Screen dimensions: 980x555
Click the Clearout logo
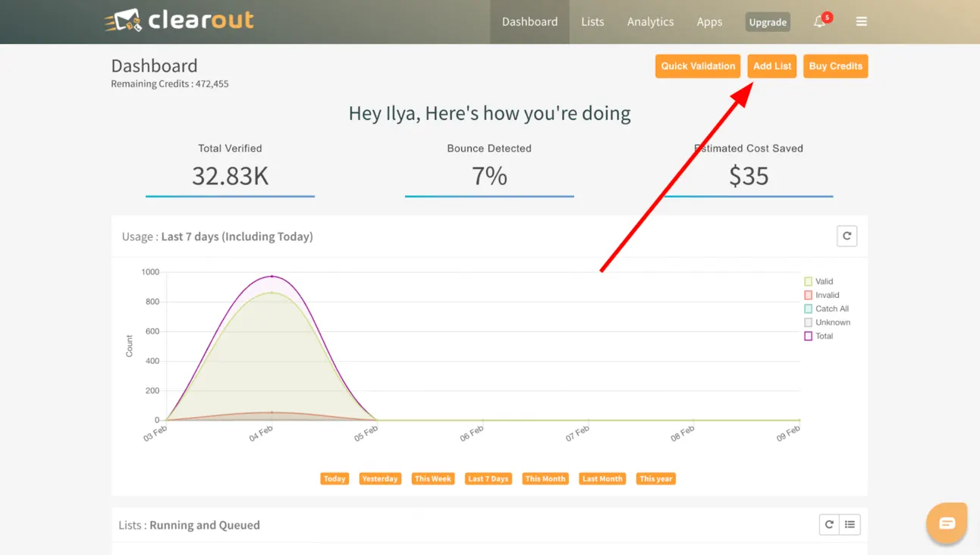point(179,20)
